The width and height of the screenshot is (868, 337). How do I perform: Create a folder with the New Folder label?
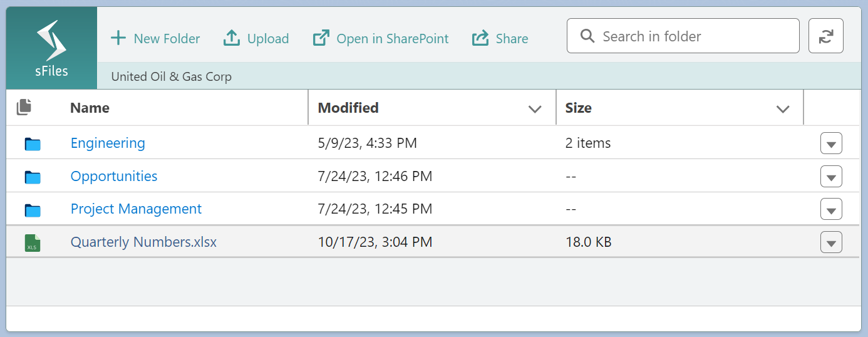click(x=167, y=39)
